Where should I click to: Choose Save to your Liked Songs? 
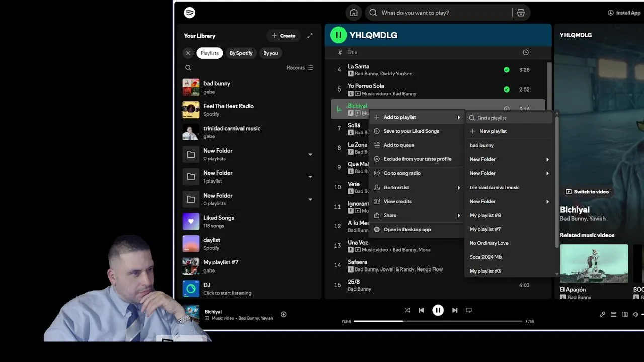click(417, 131)
